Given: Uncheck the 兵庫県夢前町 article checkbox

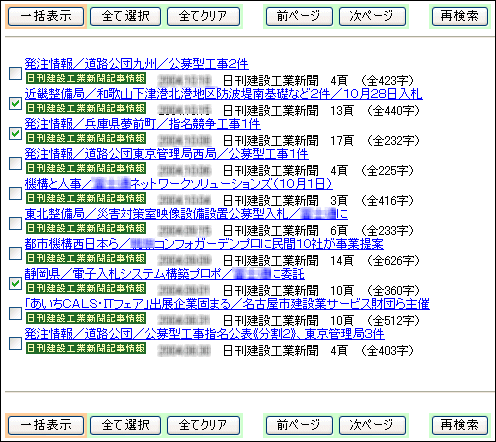Looking at the screenshot, I should 15,133.
